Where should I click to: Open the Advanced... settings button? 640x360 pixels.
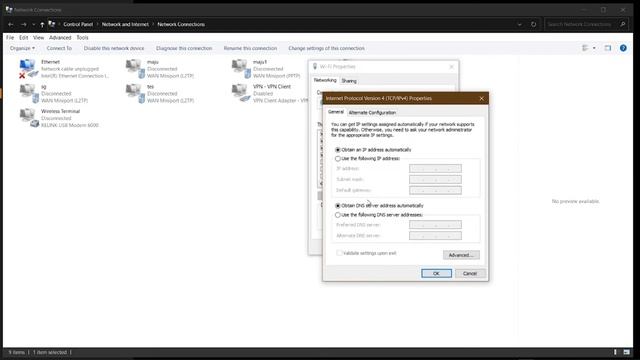tap(461, 255)
